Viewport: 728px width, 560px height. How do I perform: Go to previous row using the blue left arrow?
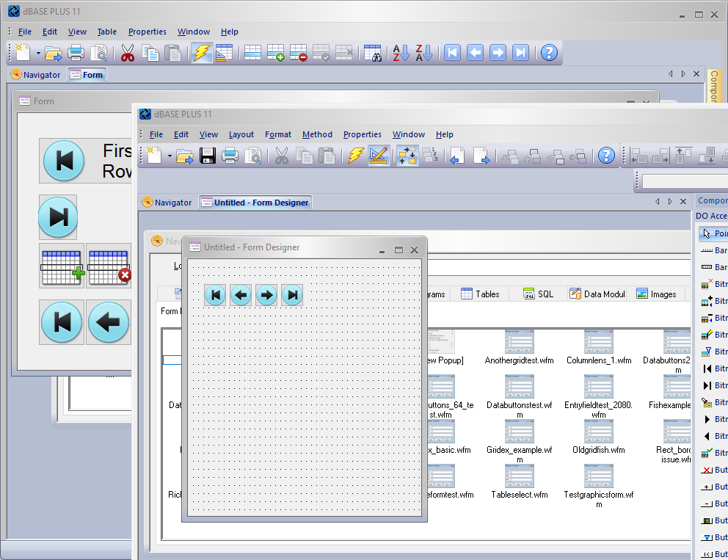(x=475, y=53)
